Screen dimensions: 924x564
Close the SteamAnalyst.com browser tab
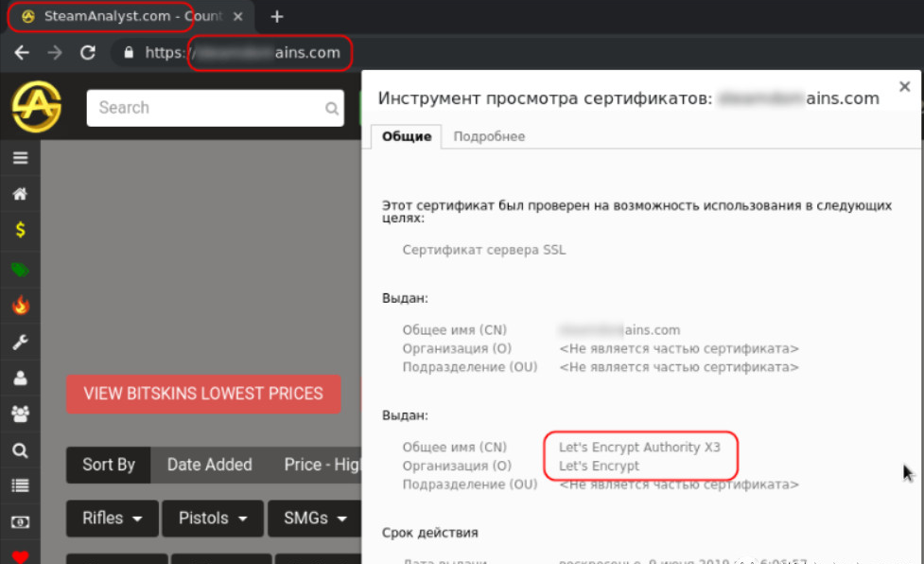coord(238,16)
